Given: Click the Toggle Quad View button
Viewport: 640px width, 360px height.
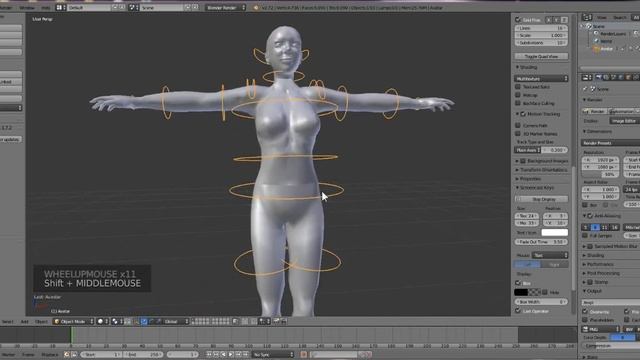Looking at the screenshot, I should pyautogui.click(x=541, y=56).
